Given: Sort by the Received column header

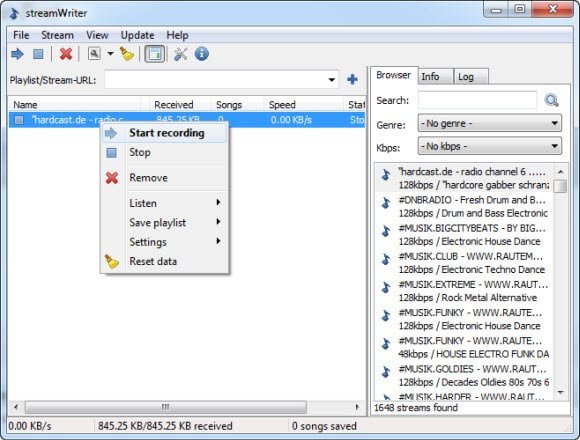Looking at the screenshot, I should pos(181,105).
